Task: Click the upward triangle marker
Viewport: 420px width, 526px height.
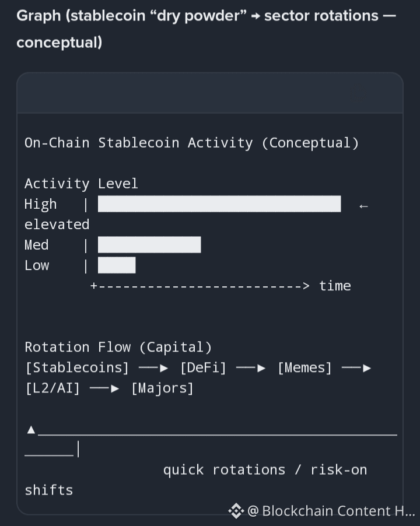Action: [x=31, y=429]
